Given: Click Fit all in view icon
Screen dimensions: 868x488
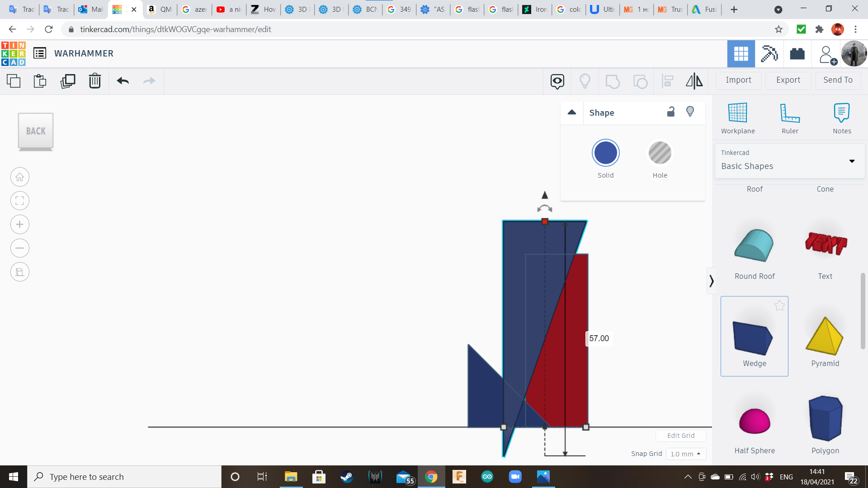Looking at the screenshot, I should pos(20,201).
